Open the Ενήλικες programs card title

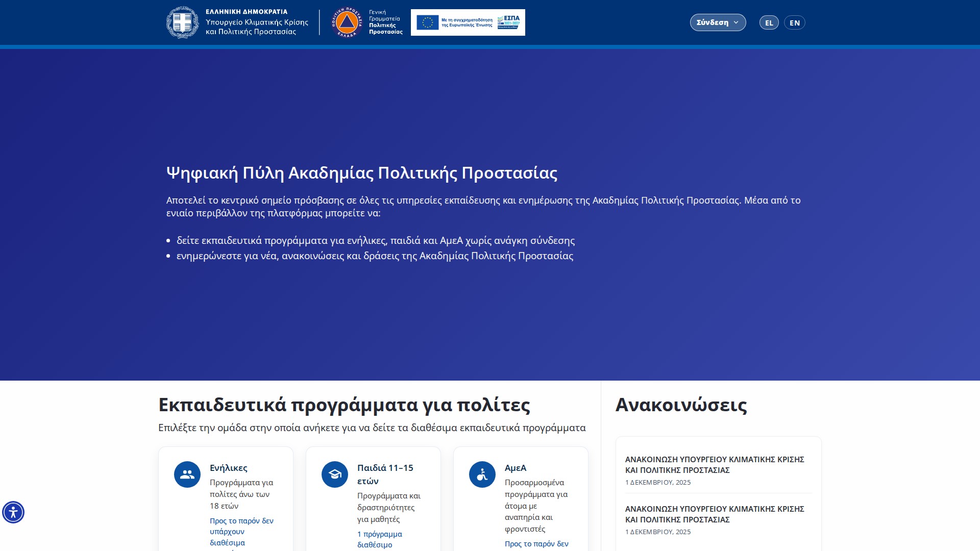(228, 468)
